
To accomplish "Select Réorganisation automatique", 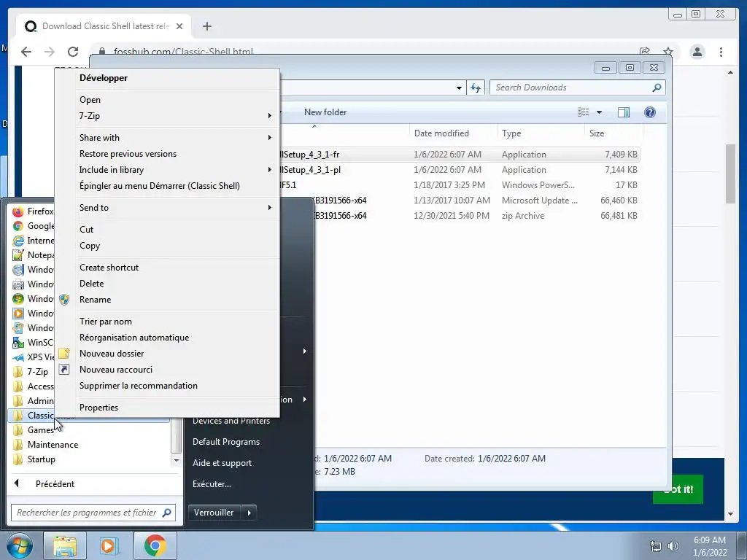I will pyautogui.click(x=134, y=338).
